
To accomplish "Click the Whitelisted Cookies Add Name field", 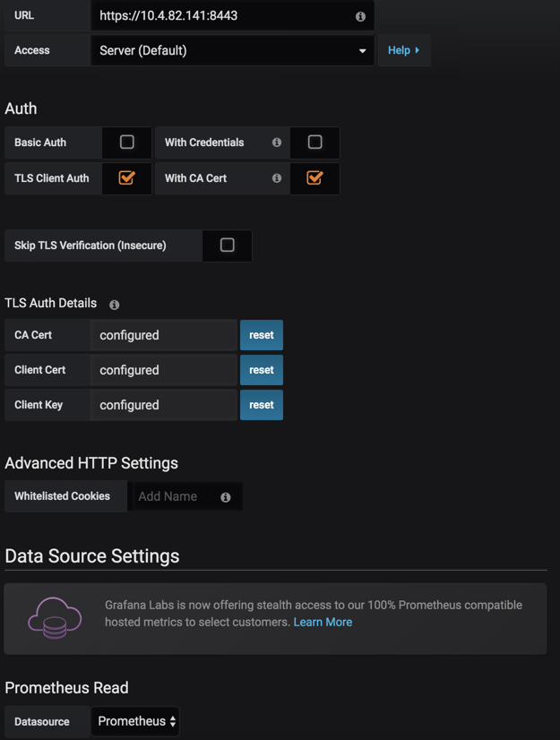I will pyautogui.click(x=175, y=496).
